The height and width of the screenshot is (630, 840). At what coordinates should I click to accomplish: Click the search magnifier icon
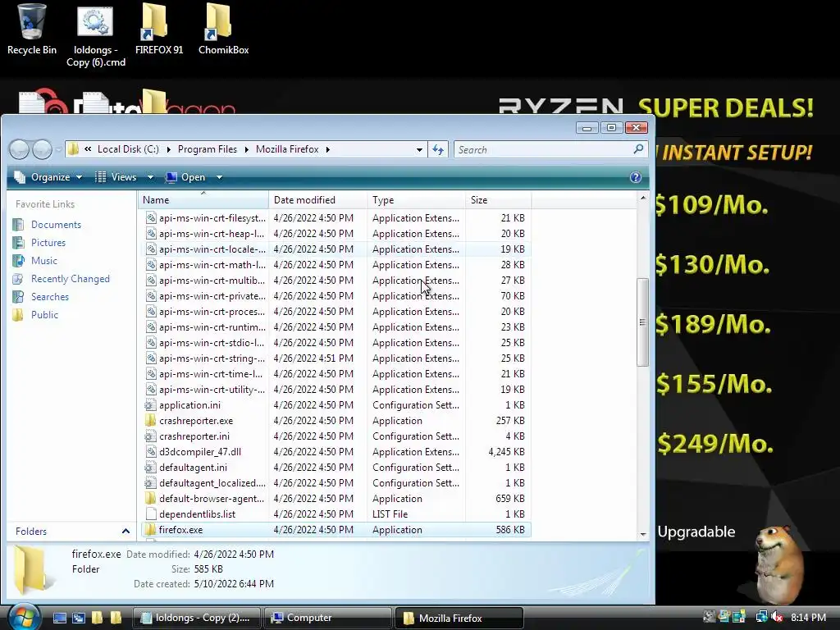coord(638,149)
